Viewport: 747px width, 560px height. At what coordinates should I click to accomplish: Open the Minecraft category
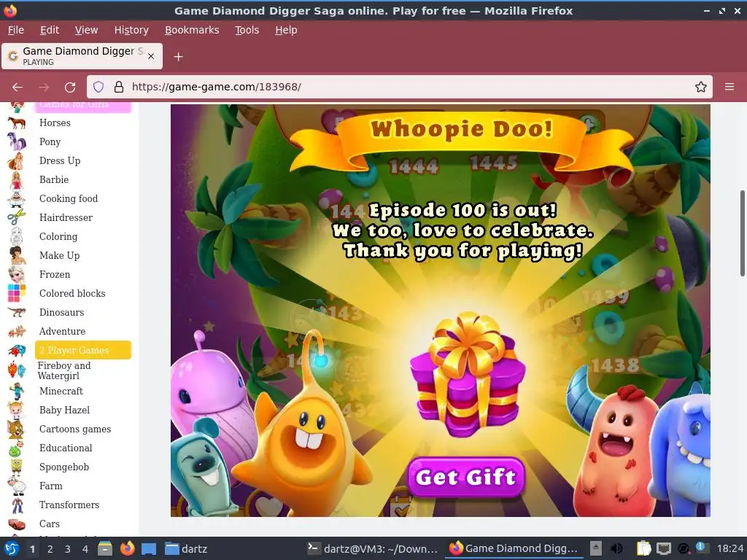(x=61, y=391)
